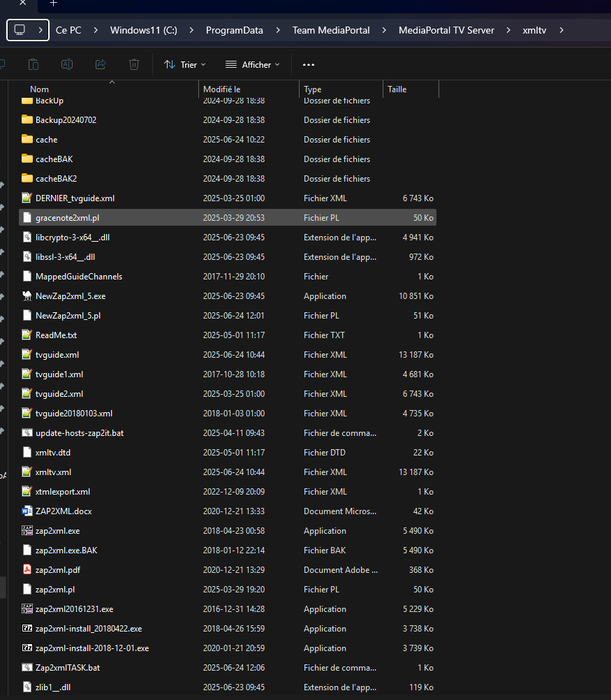Sort by the Taille column header
Screen dimensions: 611x700
pyautogui.click(x=397, y=89)
